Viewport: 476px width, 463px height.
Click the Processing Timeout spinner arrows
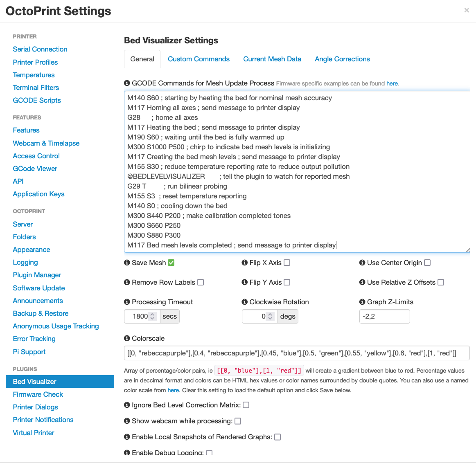(153, 316)
